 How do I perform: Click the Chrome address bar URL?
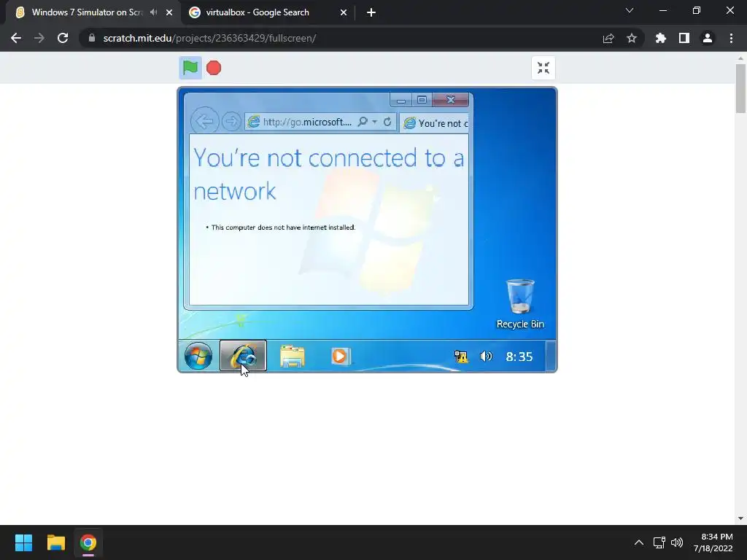pos(209,38)
